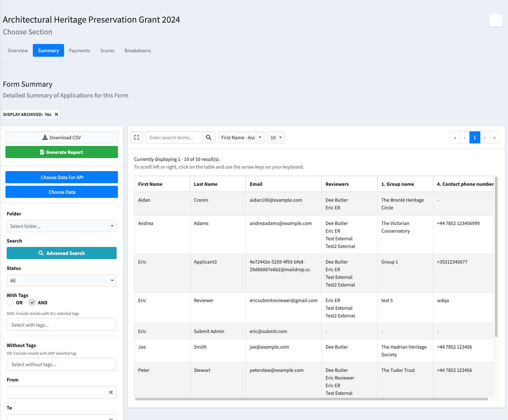
Task: Click the Generate Report button
Action: pyautogui.click(x=62, y=152)
